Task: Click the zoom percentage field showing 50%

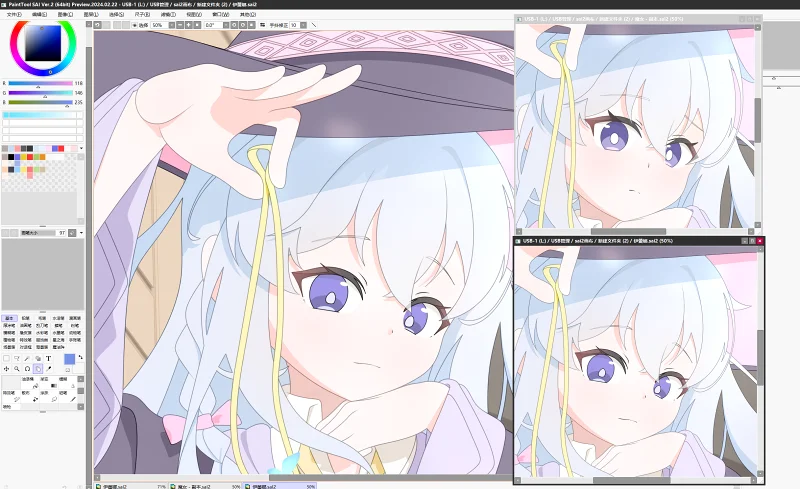Action: (160, 25)
